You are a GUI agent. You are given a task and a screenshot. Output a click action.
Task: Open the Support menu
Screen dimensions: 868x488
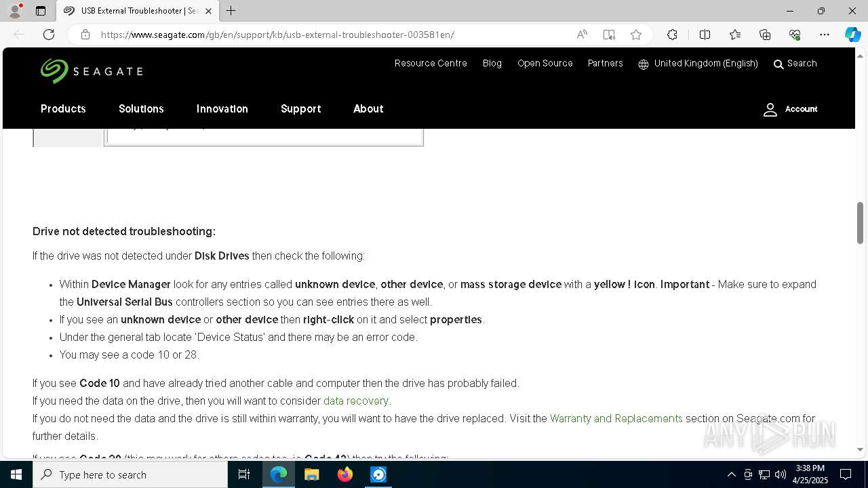pos(300,109)
